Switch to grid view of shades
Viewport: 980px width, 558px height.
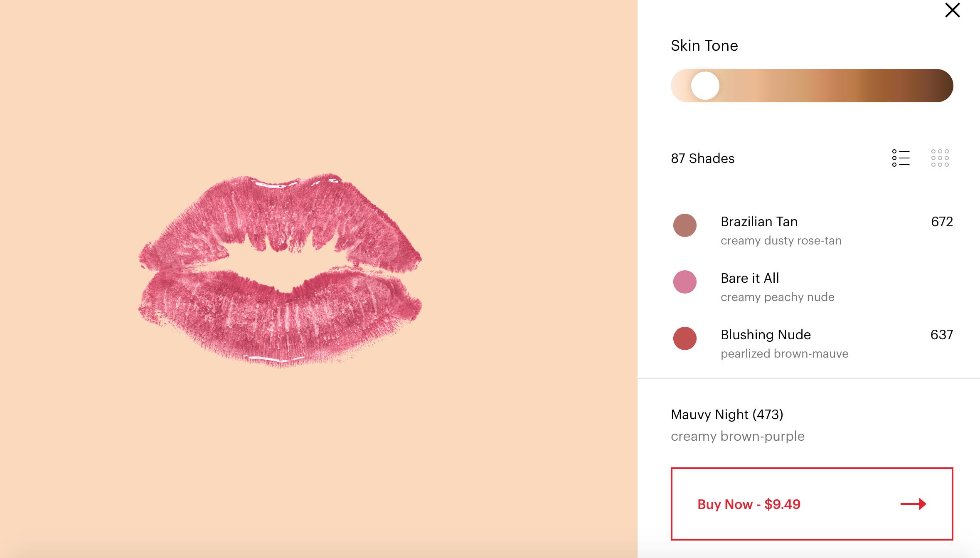point(940,158)
